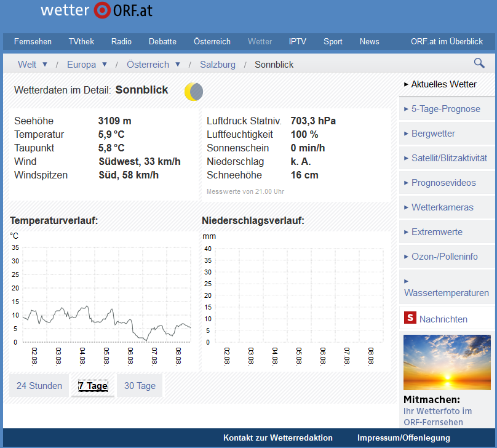The width and height of the screenshot is (497, 448).
Task: Click the magnifying glass search icon
Action: click(x=479, y=63)
